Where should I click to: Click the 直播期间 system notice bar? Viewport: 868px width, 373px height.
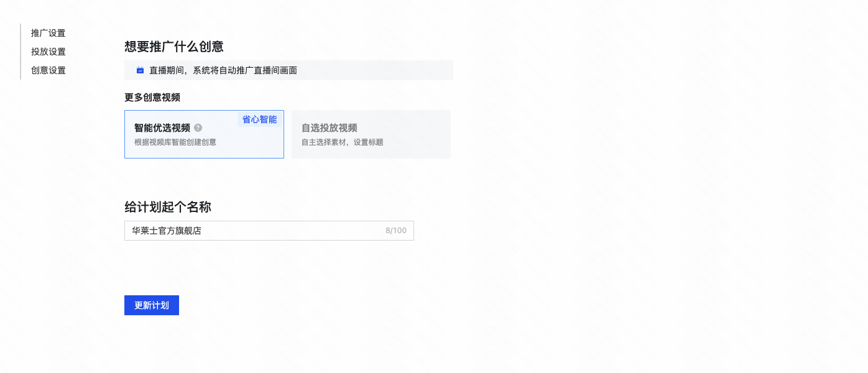tap(289, 70)
